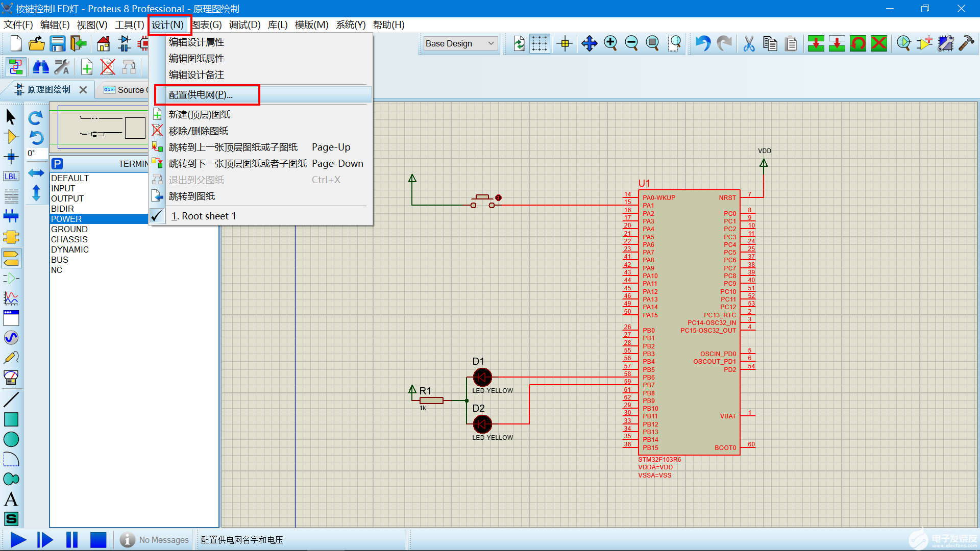The height and width of the screenshot is (551, 980).
Task: Open the Base Design dropdown
Action: pyautogui.click(x=460, y=44)
